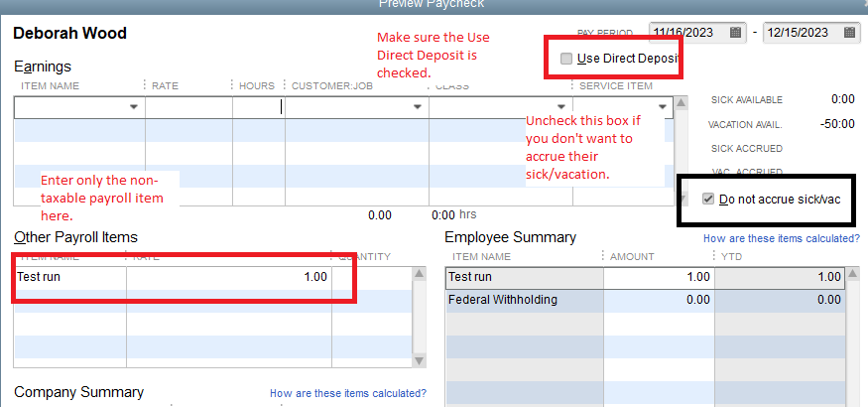Viewport: 868px width, 407px height.
Task: Open the pay period start date calendar
Action: click(x=735, y=32)
